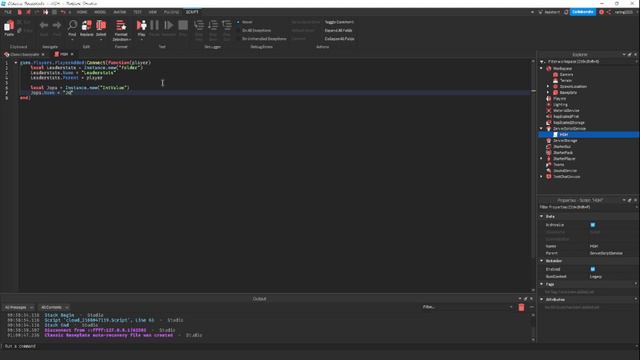Select Camera in the Explorer tree
640x360 pixels.
click(566, 75)
